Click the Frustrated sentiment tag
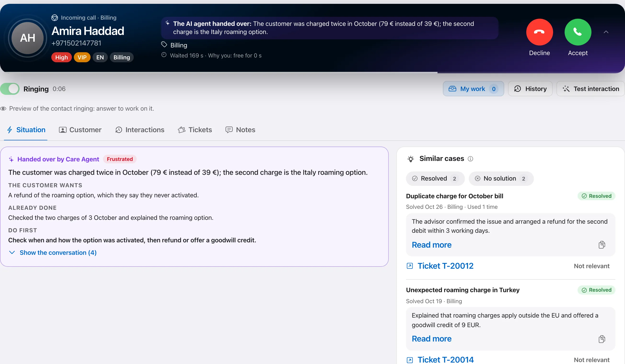The height and width of the screenshot is (364, 625). click(x=120, y=159)
